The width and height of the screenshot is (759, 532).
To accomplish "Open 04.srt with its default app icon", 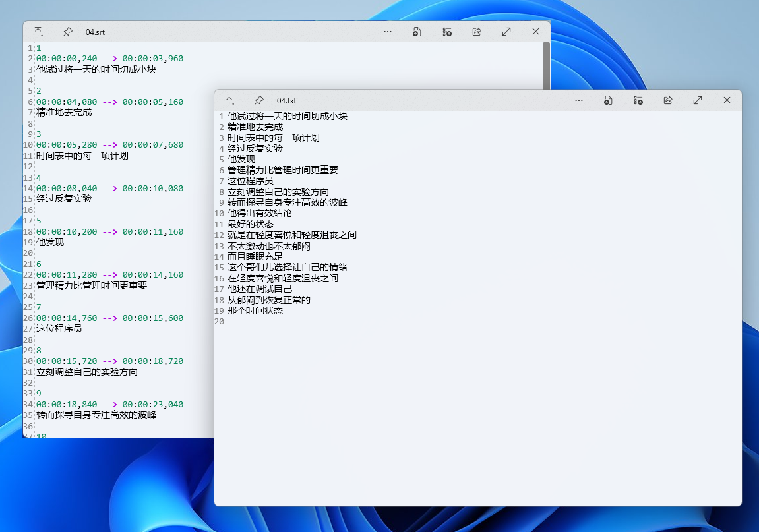I will tap(417, 32).
